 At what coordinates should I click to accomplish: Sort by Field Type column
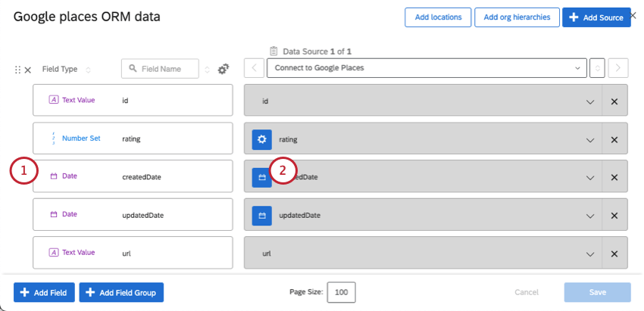(x=88, y=70)
